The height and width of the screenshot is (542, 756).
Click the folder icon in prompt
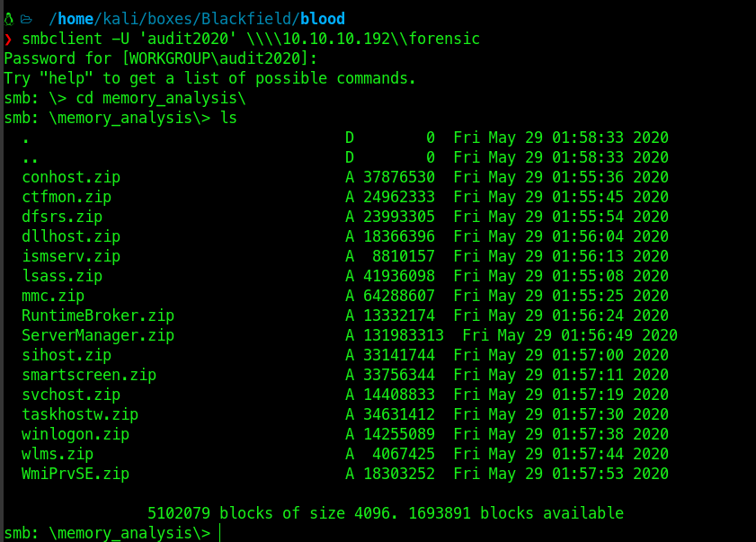pos(26,19)
